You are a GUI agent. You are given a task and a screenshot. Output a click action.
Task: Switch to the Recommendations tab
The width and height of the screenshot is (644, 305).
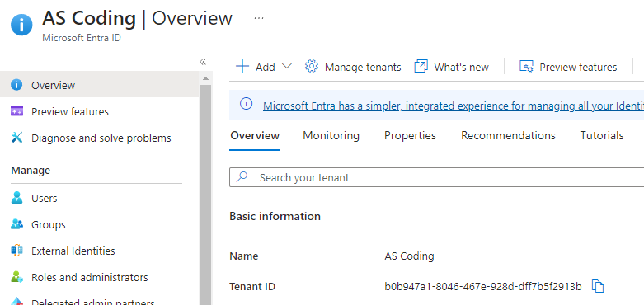pyautogui.click(x=508, y=135)
